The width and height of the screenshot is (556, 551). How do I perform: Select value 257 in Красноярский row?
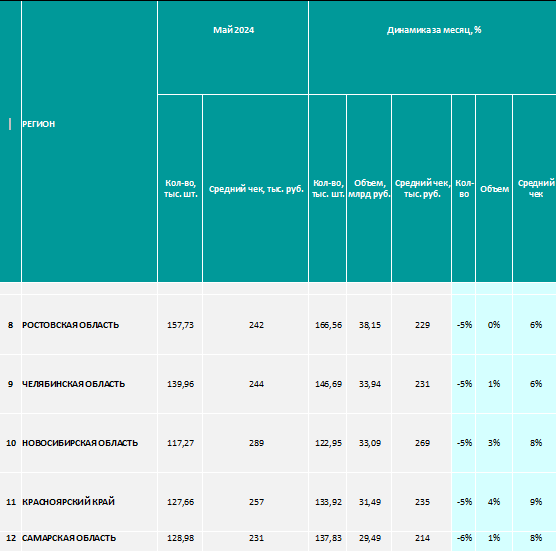click(x=256, y=502)
